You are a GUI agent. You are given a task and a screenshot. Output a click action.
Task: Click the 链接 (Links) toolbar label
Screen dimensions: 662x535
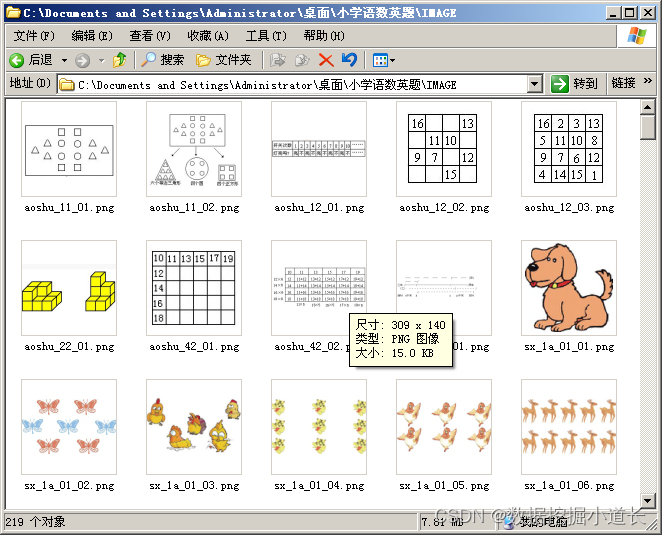point(623,83)
